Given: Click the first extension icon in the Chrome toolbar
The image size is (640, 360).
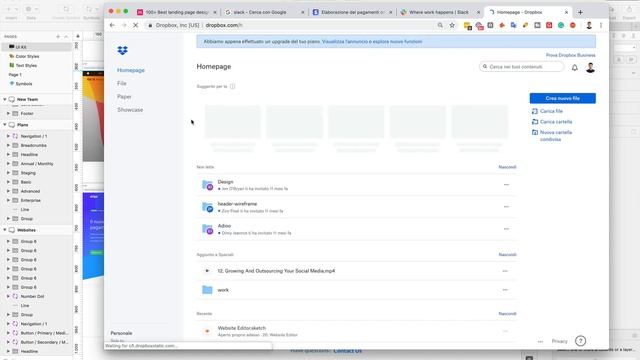Looking at the screenshot, I should (x=468, y=26).
